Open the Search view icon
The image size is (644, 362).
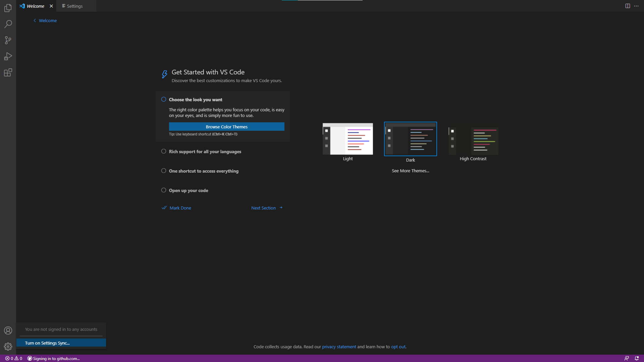[x=8, y=24]
